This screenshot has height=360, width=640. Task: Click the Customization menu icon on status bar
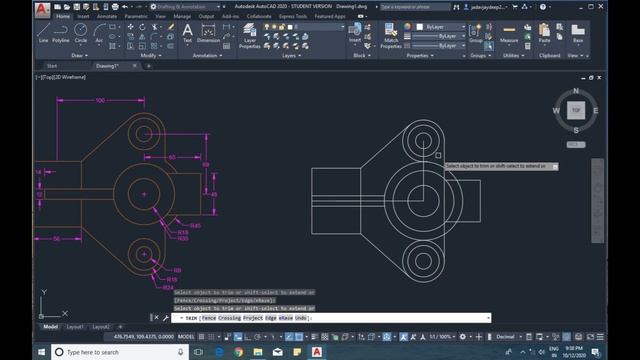(x=600, y=337)
